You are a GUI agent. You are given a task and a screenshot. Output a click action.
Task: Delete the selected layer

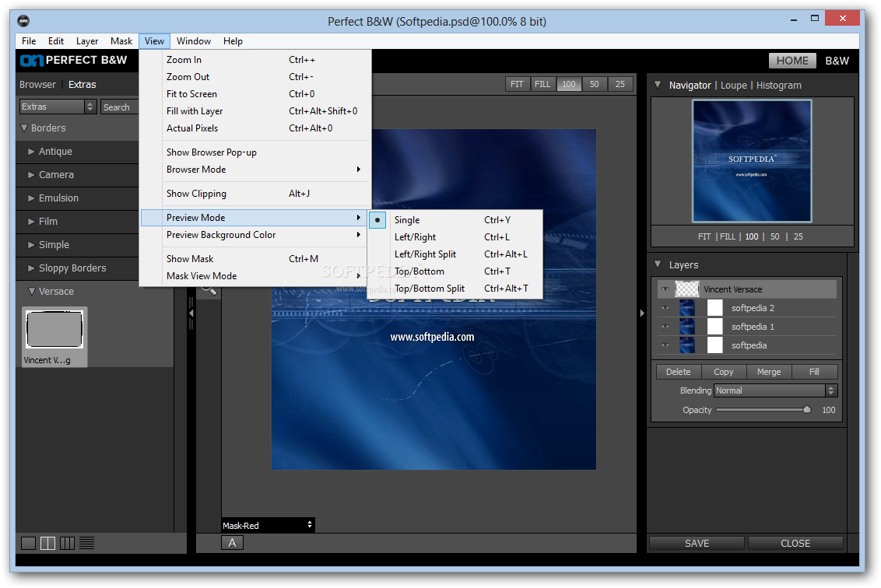[678, 372]
